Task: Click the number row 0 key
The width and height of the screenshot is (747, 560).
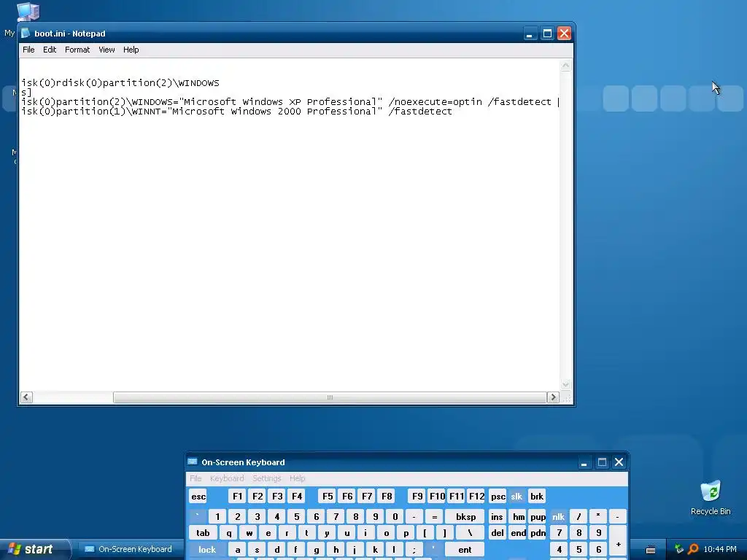Action: (x=395, y=517)
